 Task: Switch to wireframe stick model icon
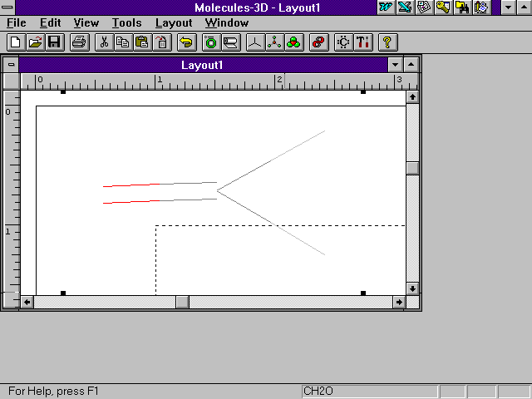255,42
